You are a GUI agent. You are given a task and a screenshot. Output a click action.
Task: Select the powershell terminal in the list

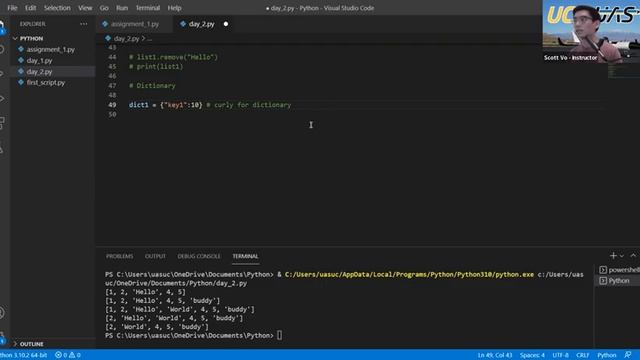[619, 270]
